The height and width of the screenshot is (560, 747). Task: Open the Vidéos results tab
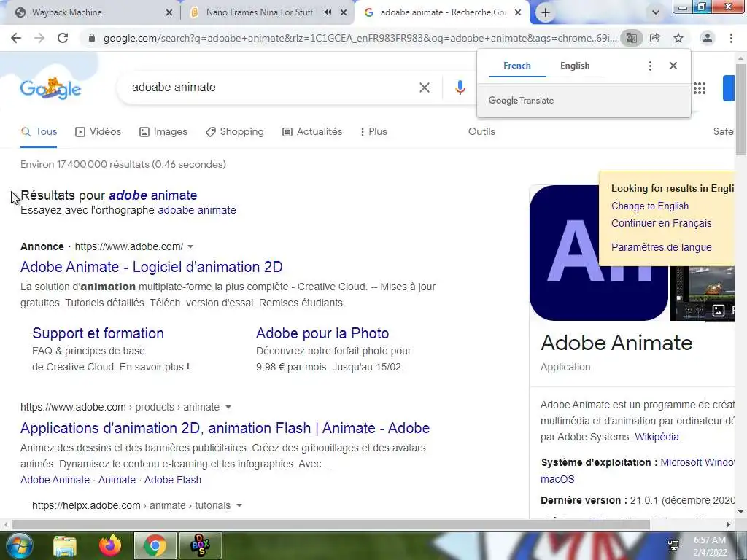coord(98,131)
